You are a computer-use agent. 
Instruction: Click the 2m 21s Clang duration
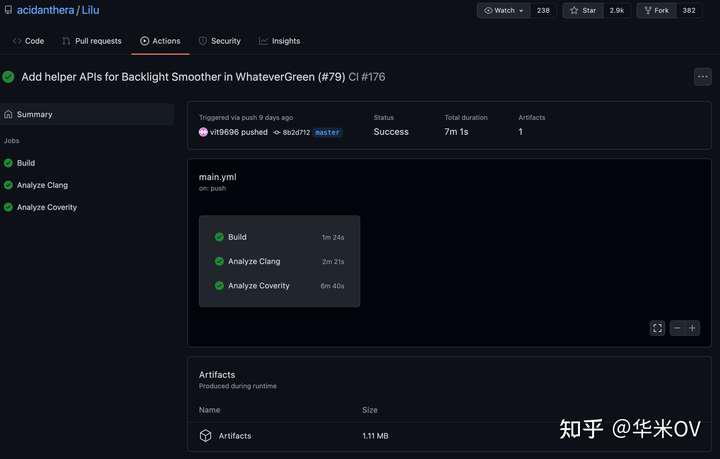(333, 262)
